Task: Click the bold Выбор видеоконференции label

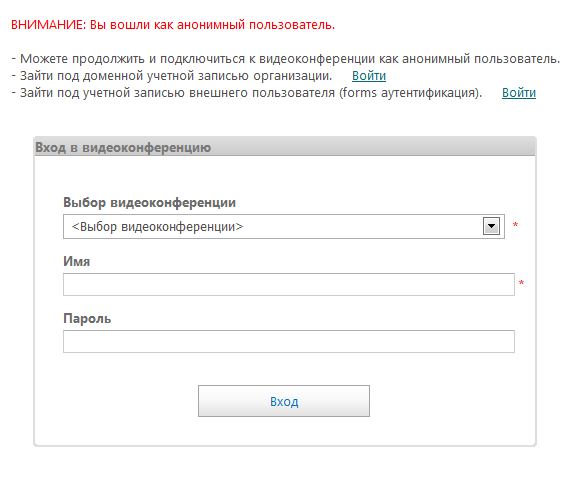Action: (x=149, y=202)
